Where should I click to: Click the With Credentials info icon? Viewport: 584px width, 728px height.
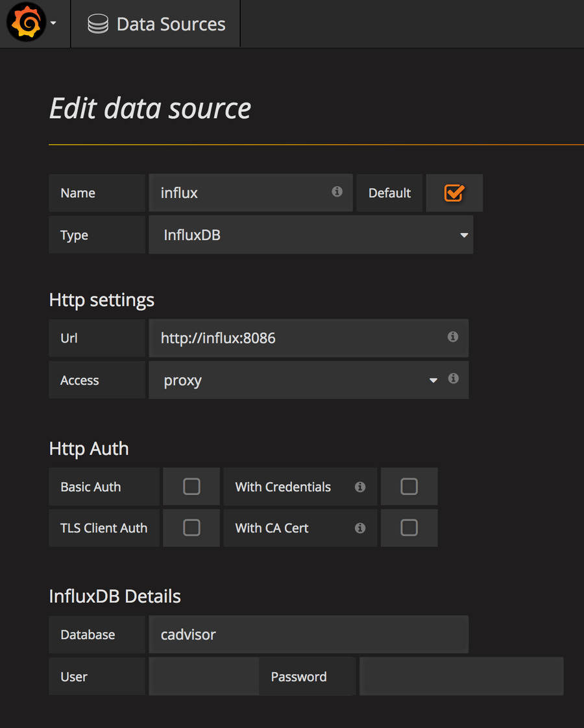[360, 487]
